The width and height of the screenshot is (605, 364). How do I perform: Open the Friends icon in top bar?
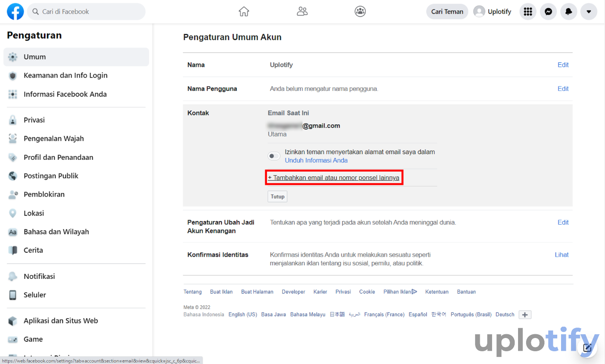[302, 11]
